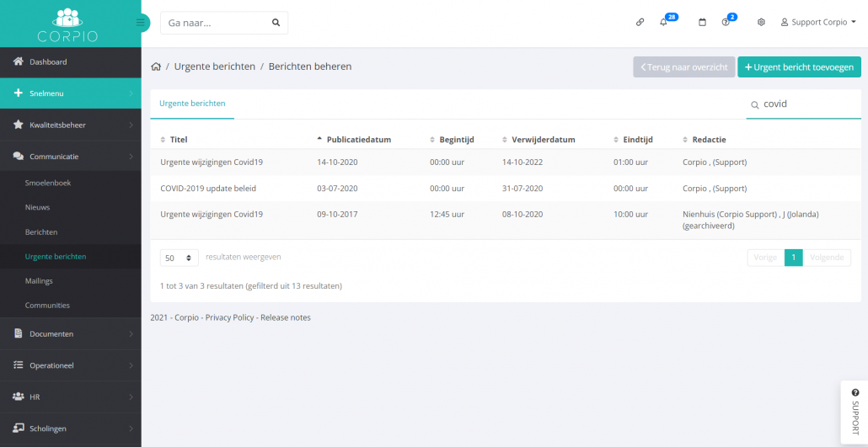Viewport: 868px width, 447px height.
Task: Open the settings gear icon
Action: click(761, 23)
